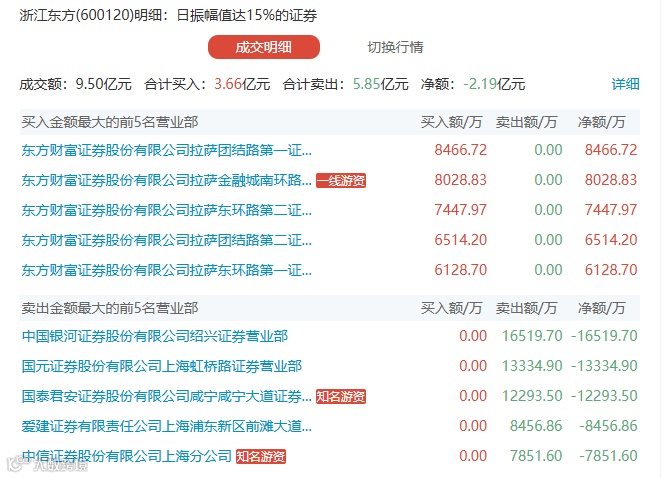Click net amount -12293.50

click(x=604, y=396)
